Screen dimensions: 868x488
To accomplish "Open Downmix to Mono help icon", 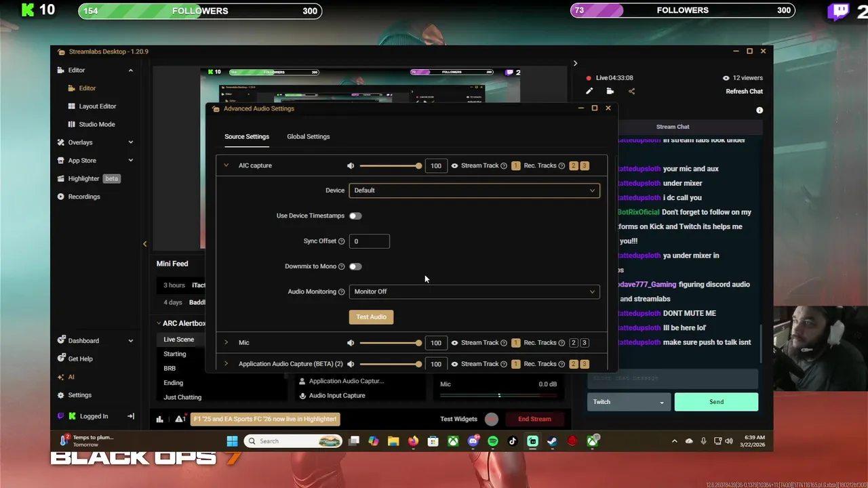I will pos(341,266).
